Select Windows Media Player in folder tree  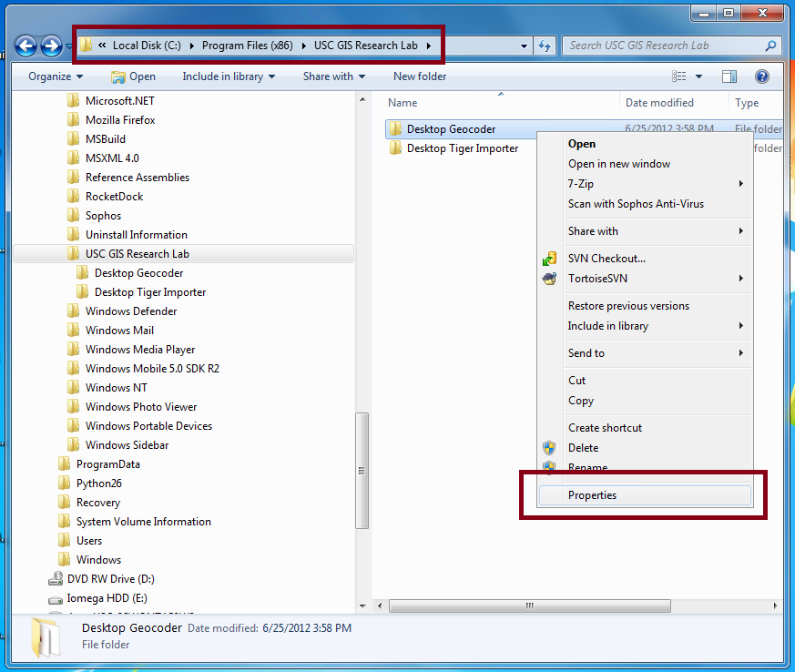(x=139, y=350)
